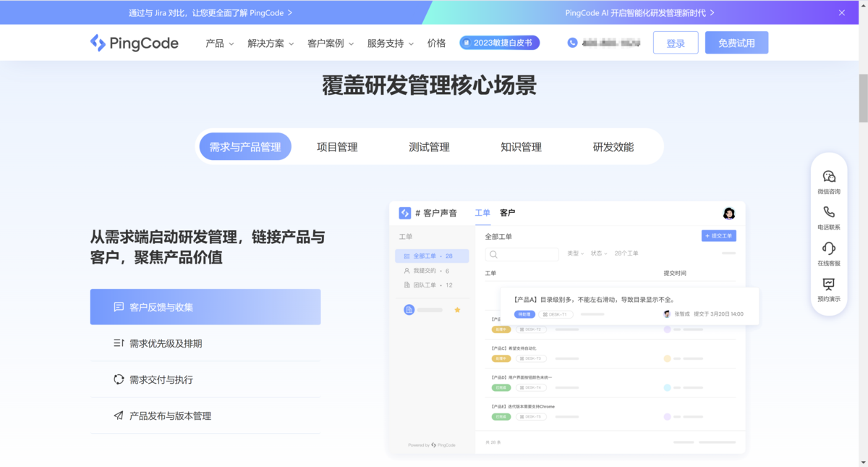Select 全部工单 · 28 in the demo sidebar
This screenshot has width=868, height=467.
432,256
